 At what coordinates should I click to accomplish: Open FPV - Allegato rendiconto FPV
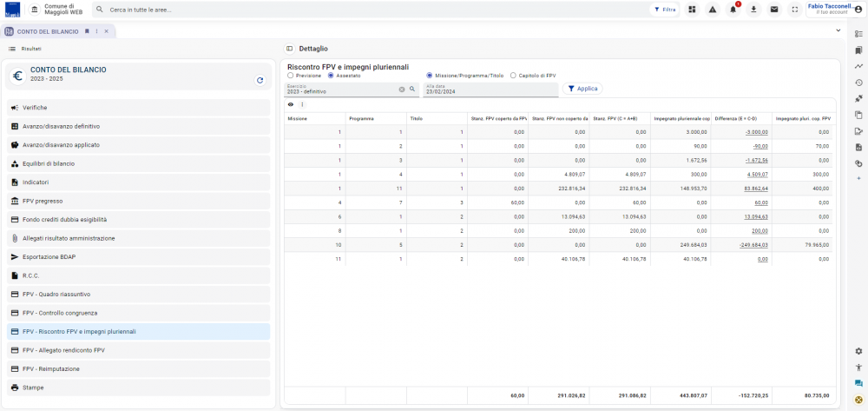138,350
